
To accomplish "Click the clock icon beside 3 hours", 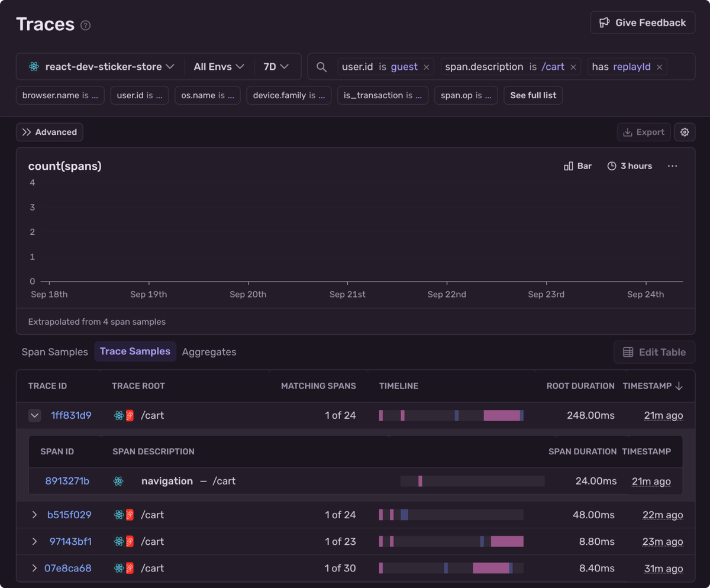I will click(x=610, y=166).
